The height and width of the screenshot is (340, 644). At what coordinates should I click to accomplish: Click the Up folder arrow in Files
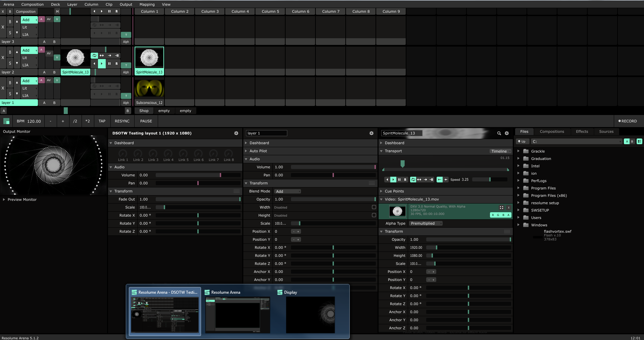click(x=522, y=141)
